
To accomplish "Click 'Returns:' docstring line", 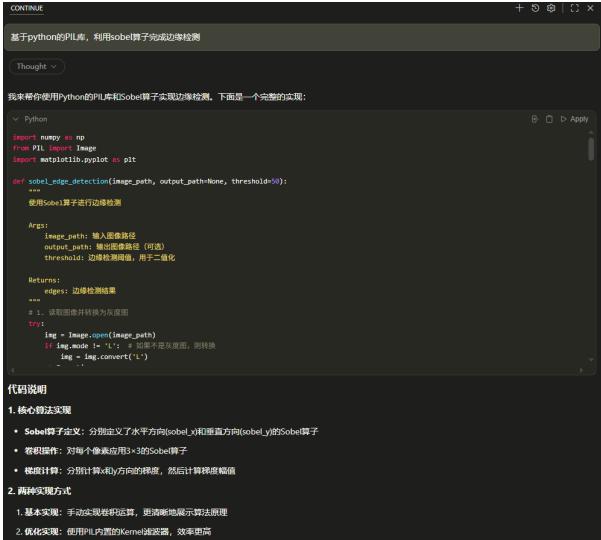I will pyautogui.click(x=44, y=280).
